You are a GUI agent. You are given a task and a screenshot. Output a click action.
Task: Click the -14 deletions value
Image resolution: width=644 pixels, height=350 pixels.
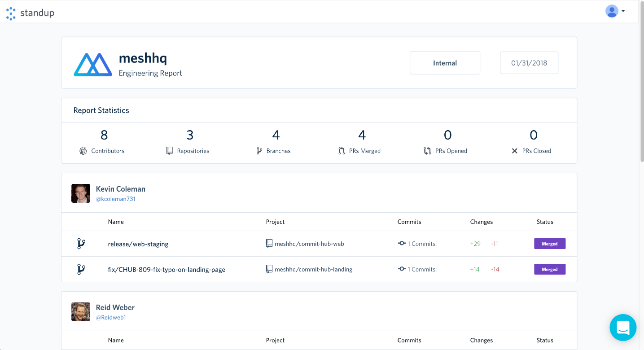click(x=495, y=269)
